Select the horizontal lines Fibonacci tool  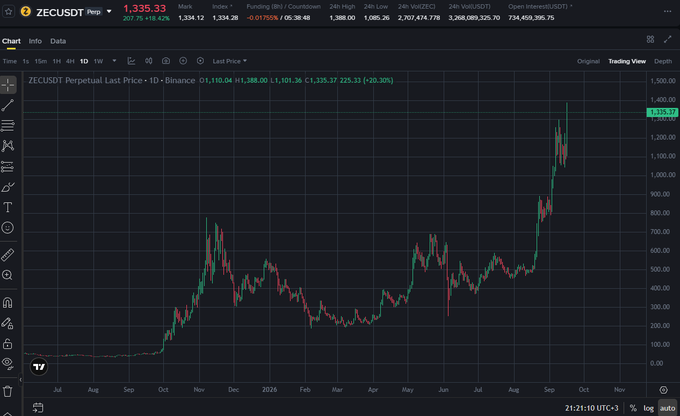(x=8, y=126)
